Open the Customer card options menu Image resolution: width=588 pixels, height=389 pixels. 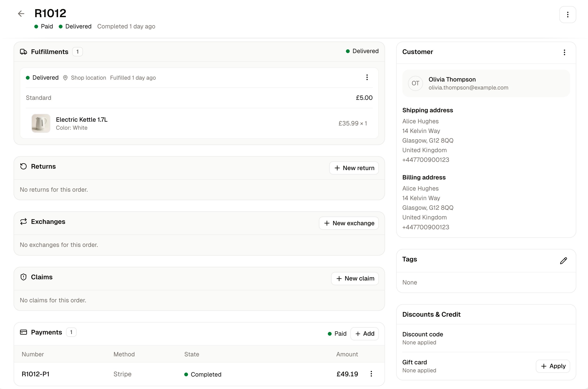click(564, 52)
